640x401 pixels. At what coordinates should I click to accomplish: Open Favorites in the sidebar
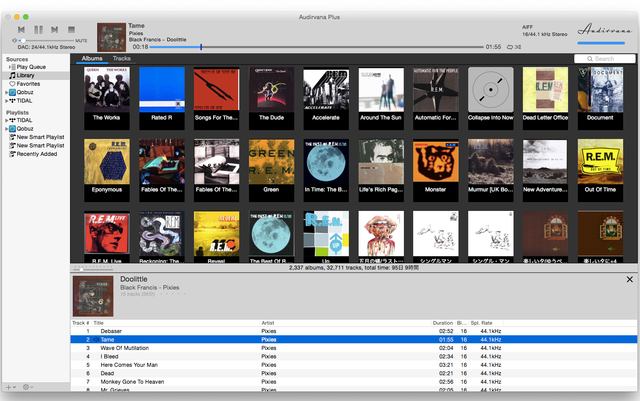[x=28, y=84]
